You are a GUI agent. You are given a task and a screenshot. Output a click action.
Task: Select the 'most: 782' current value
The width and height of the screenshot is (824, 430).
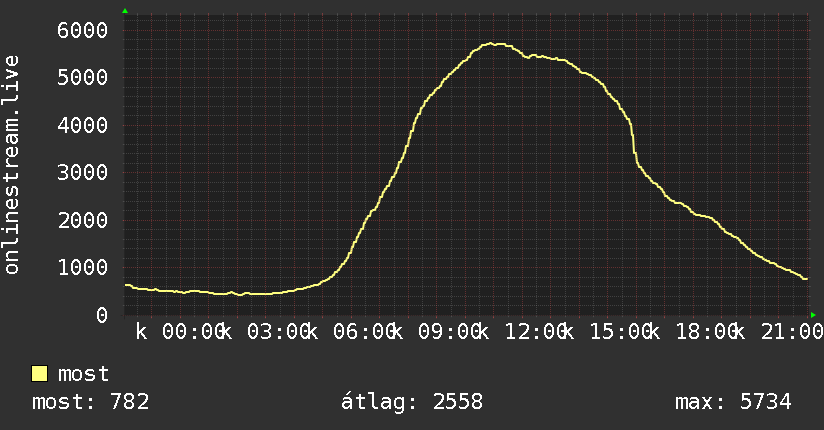90,402
